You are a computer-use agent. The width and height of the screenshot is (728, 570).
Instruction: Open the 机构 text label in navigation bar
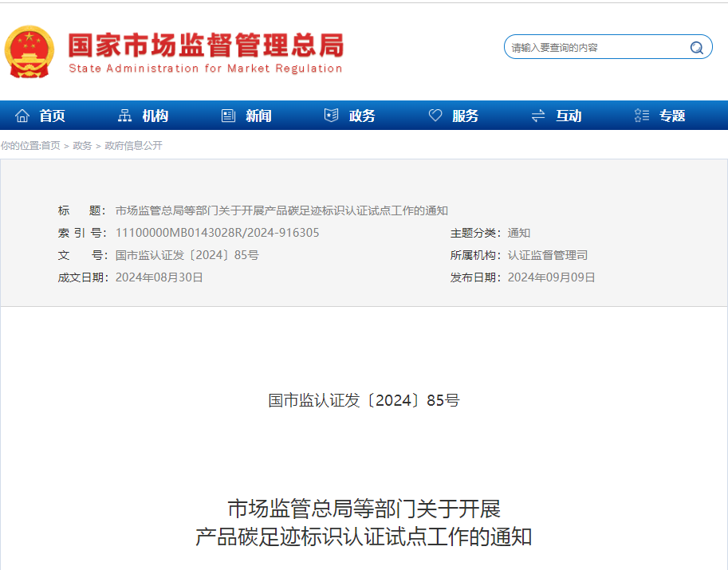[155, 116]
